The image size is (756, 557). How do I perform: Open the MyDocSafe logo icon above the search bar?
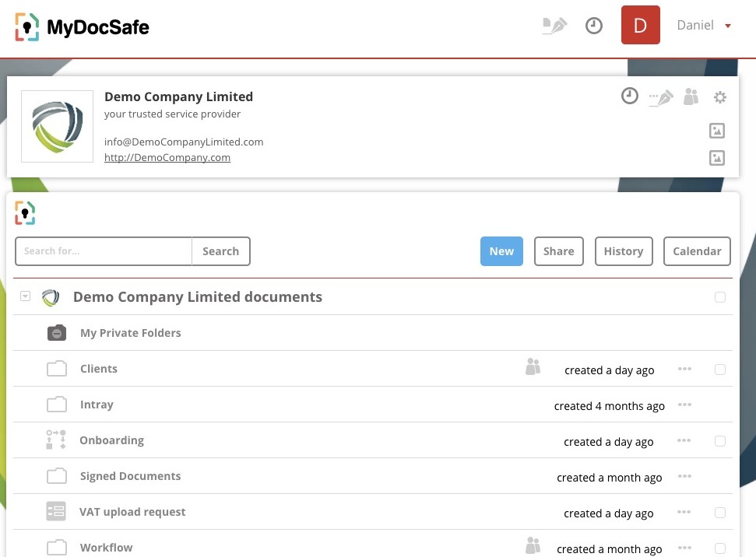click(24, 212)
